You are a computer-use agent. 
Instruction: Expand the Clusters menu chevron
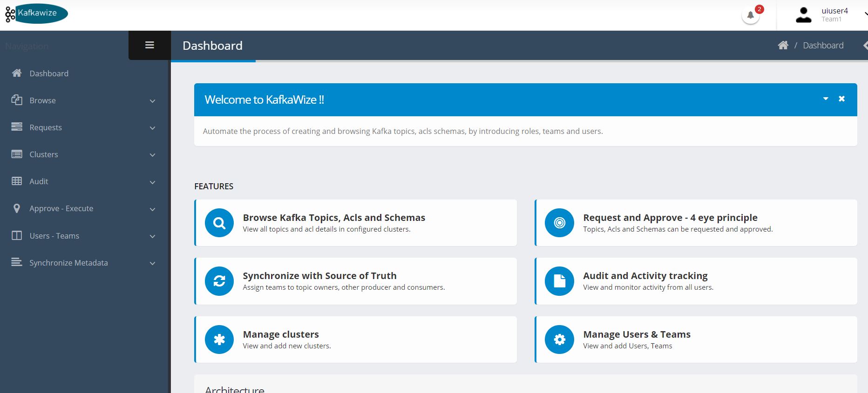coord(152,155)
